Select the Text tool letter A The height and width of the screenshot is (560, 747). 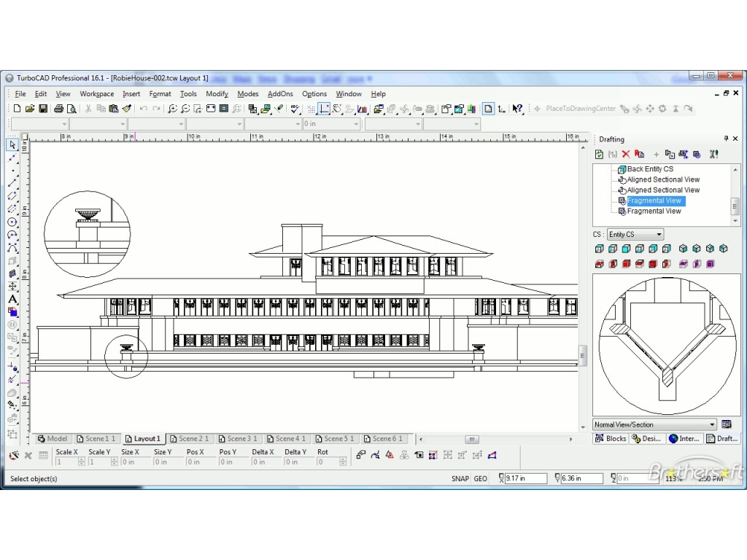click(x=12, y=299)
